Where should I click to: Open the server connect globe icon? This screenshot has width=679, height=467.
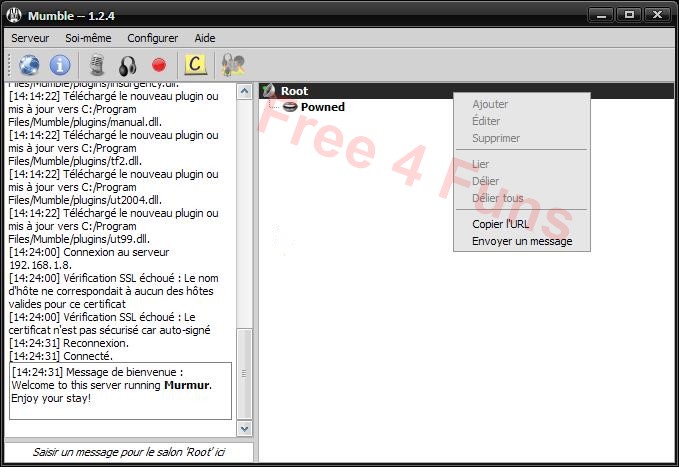[29, 65]
